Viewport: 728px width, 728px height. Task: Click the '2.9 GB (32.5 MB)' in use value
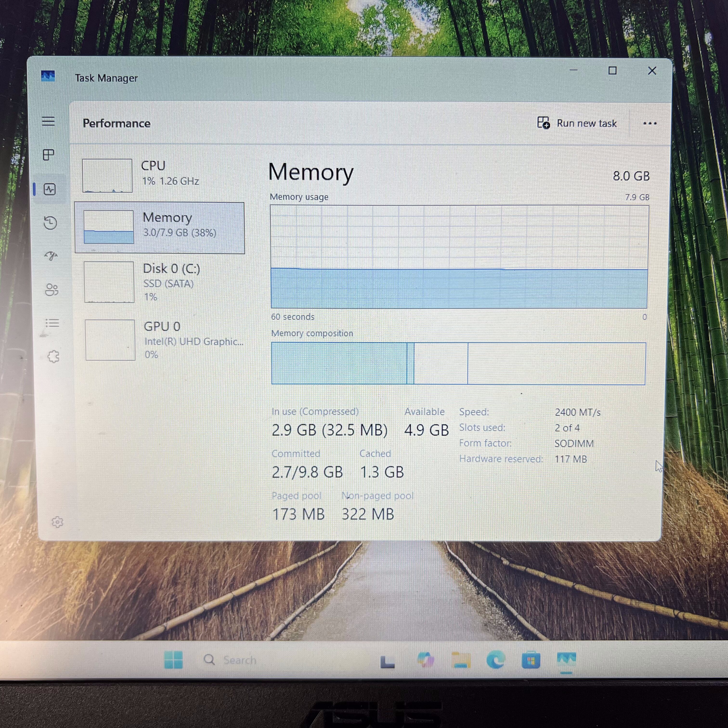[x=330, y=430]
